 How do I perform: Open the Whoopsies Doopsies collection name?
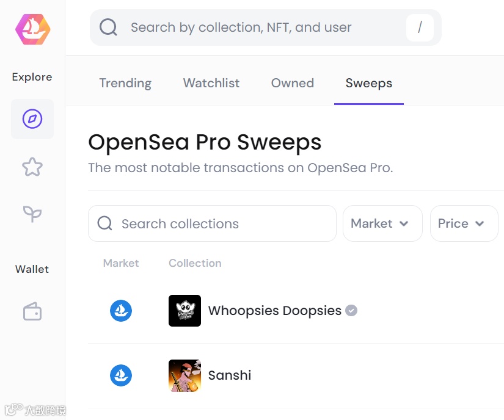point(275,311)
